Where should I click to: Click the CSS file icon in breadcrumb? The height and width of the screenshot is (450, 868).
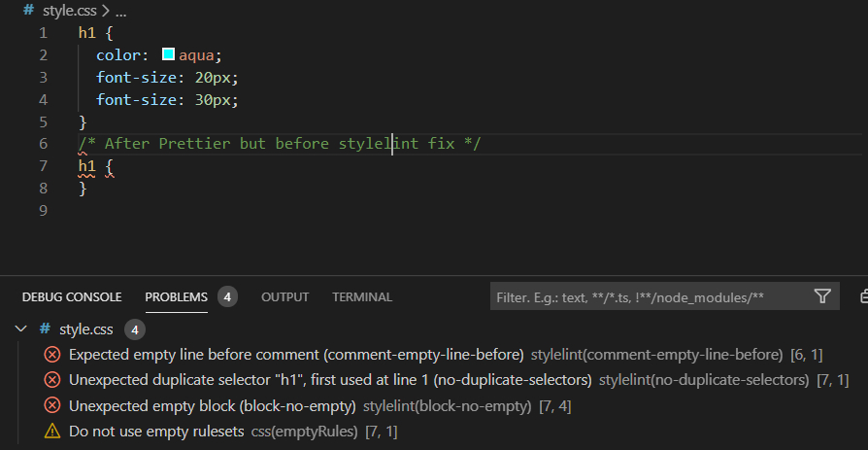29,11
